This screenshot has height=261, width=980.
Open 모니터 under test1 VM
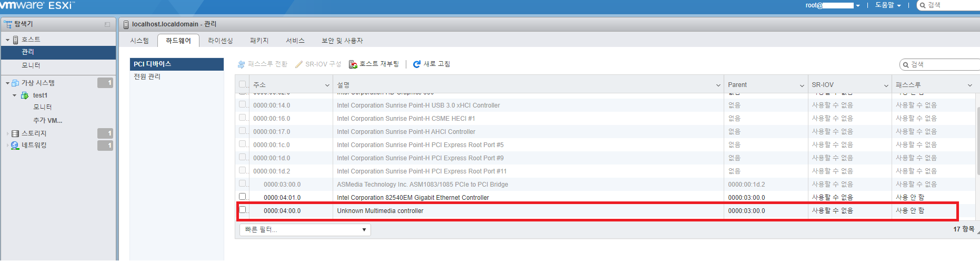43,107
